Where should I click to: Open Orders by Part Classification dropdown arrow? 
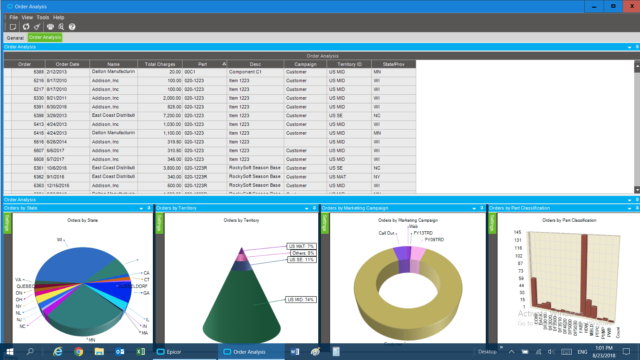point(629,209)
